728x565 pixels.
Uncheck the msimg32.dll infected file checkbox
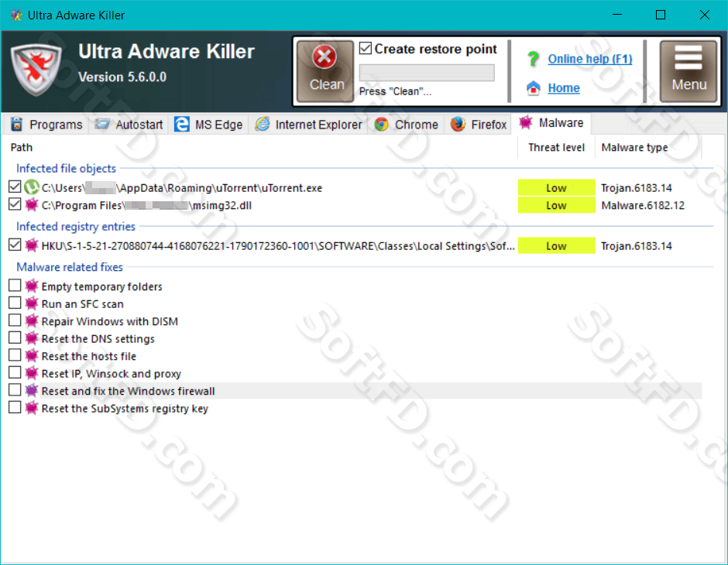coord(15,204)
